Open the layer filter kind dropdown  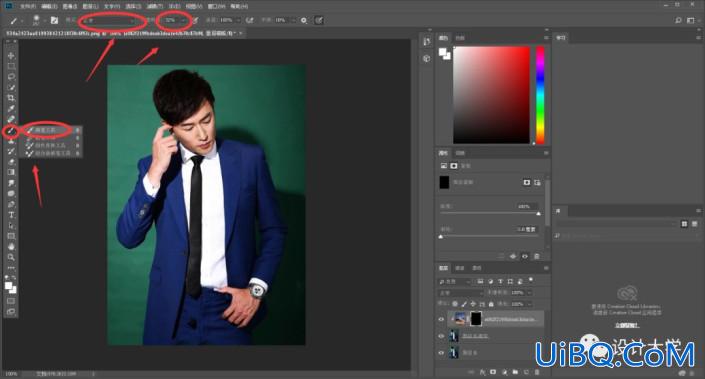pos(455,281)
